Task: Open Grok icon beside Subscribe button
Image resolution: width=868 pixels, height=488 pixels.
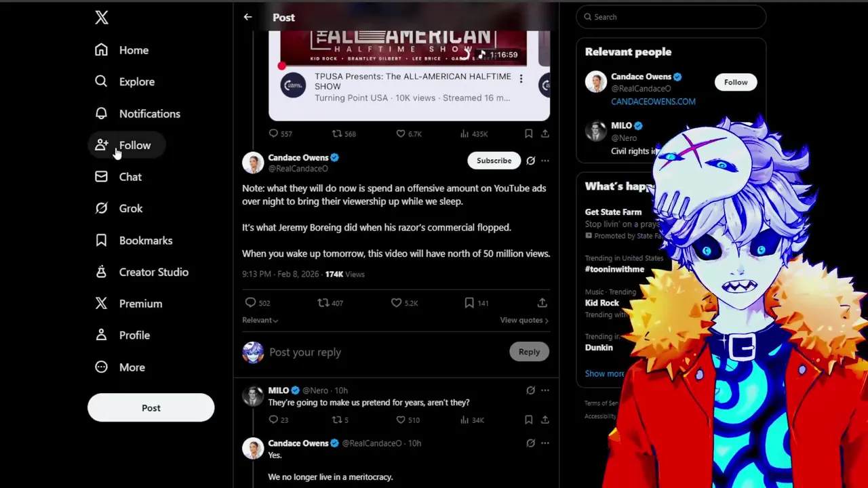Action: (x=530, y=161)
